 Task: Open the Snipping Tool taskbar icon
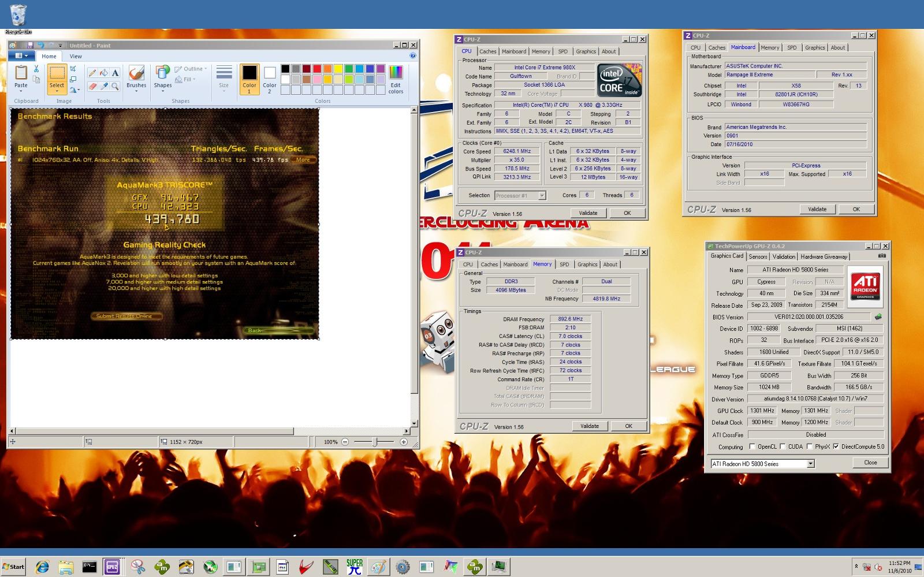[138, 567]
